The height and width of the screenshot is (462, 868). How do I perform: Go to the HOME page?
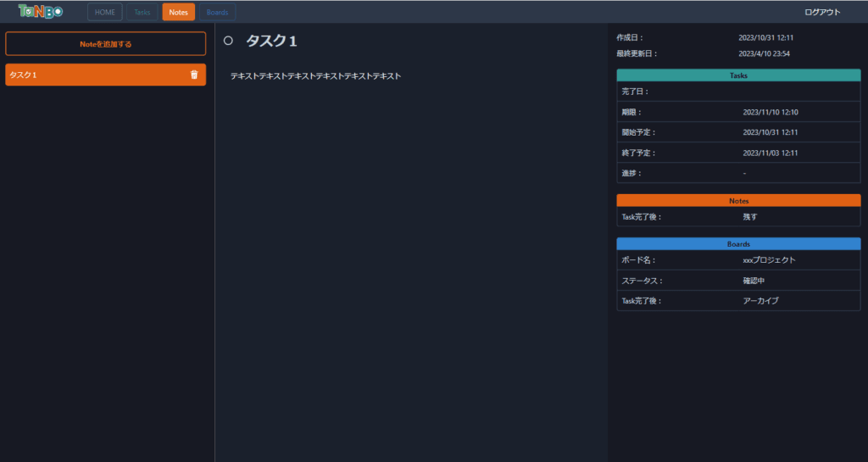point(104,12)
